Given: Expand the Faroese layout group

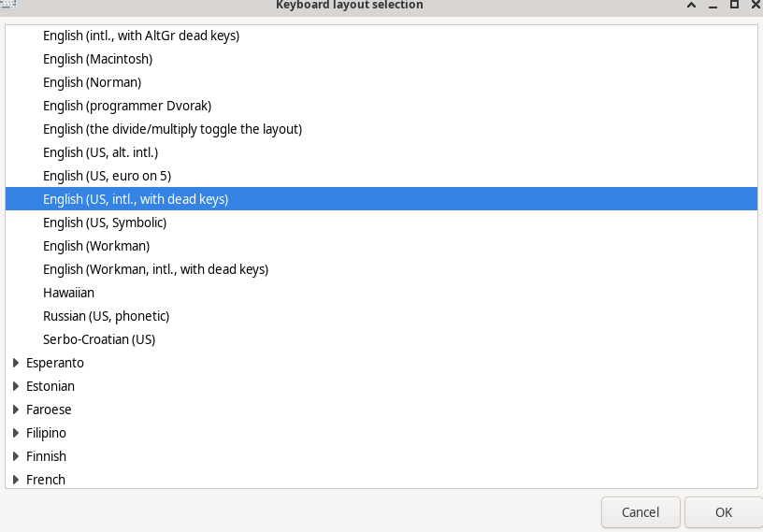Looking at the screenshot, I should (x=16, y=410).
